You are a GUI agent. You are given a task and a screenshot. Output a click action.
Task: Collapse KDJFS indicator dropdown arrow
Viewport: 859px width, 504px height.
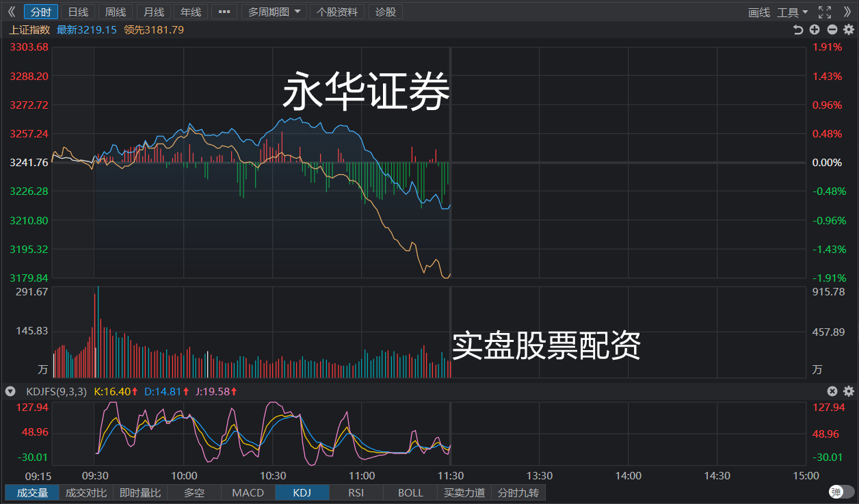point(10,391)
